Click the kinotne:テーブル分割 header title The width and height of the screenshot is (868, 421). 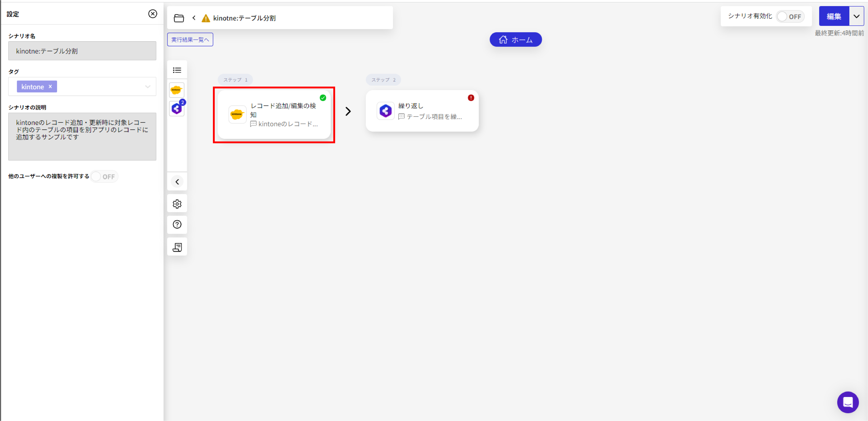click(x=244, y=18)
